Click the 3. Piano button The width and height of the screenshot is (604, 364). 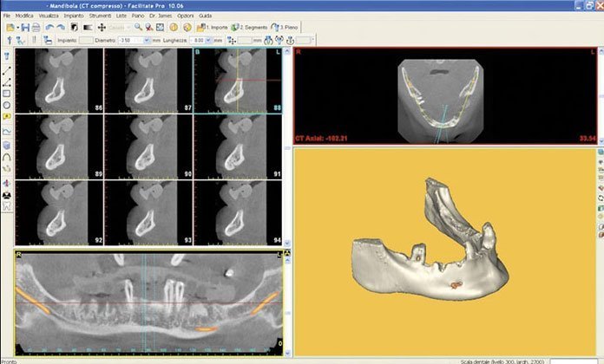click(x=285, y=28)
